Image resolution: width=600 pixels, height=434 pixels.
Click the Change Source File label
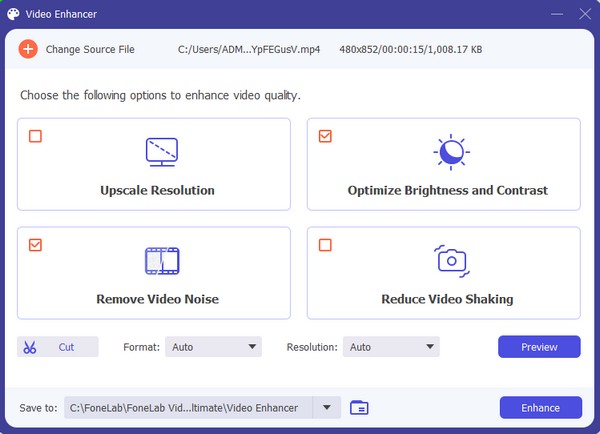point(90,49)
